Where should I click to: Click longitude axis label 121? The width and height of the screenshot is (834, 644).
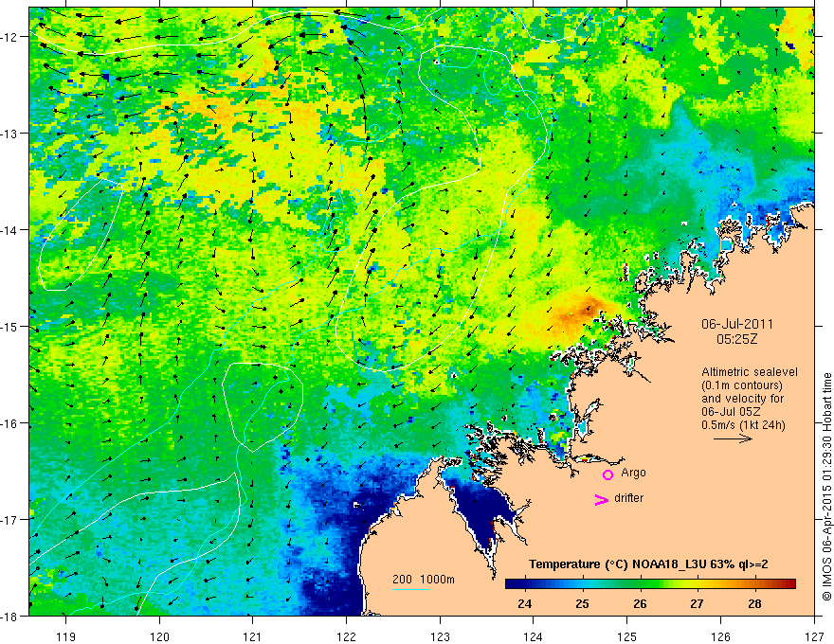point(252,636)
